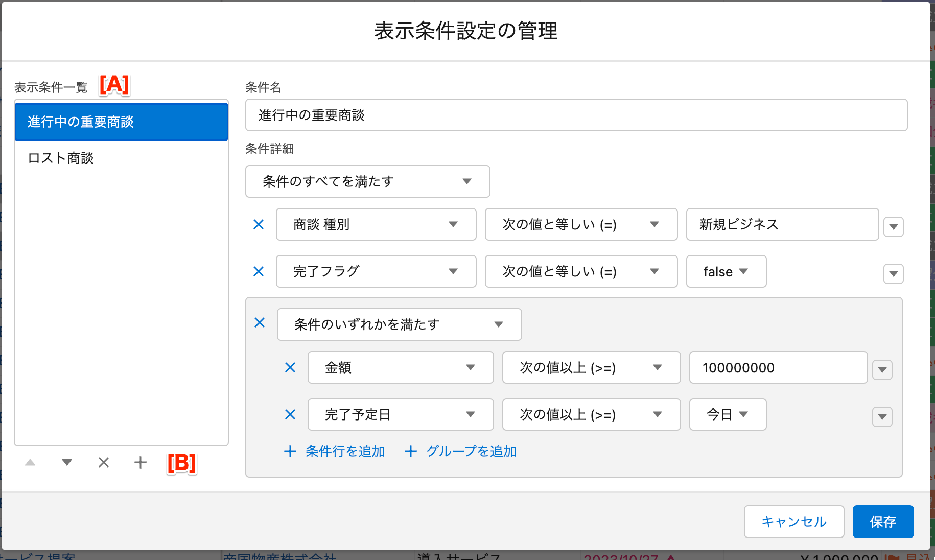Open the 商談 種別 field dropdown
Viewport: 935px width, 560px height.
pyautogui.click(x=376, y=224)
